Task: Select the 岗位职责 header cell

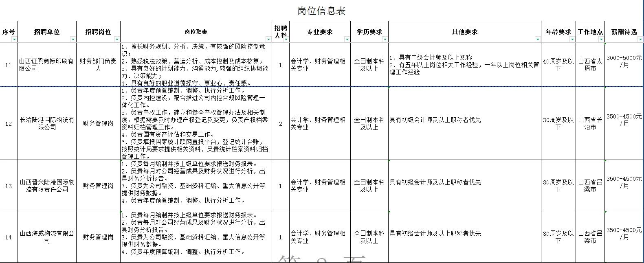Action: (x=196, y=32)
